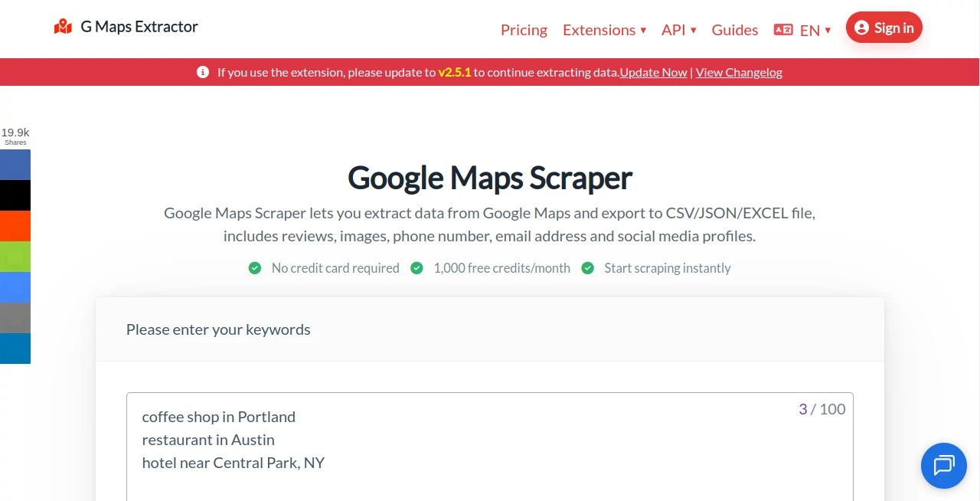Share via the orange-red share button
This screenshot has width=980, height=501.
pyautogui.click(x=15, y=226)
